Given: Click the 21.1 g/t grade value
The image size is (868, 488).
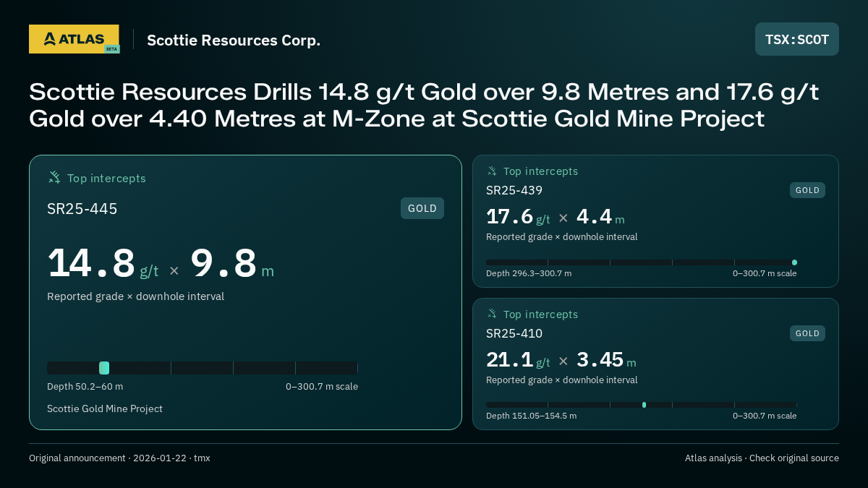Looking at the screenshot, I should pyautogui.click(x=518, y=360).
